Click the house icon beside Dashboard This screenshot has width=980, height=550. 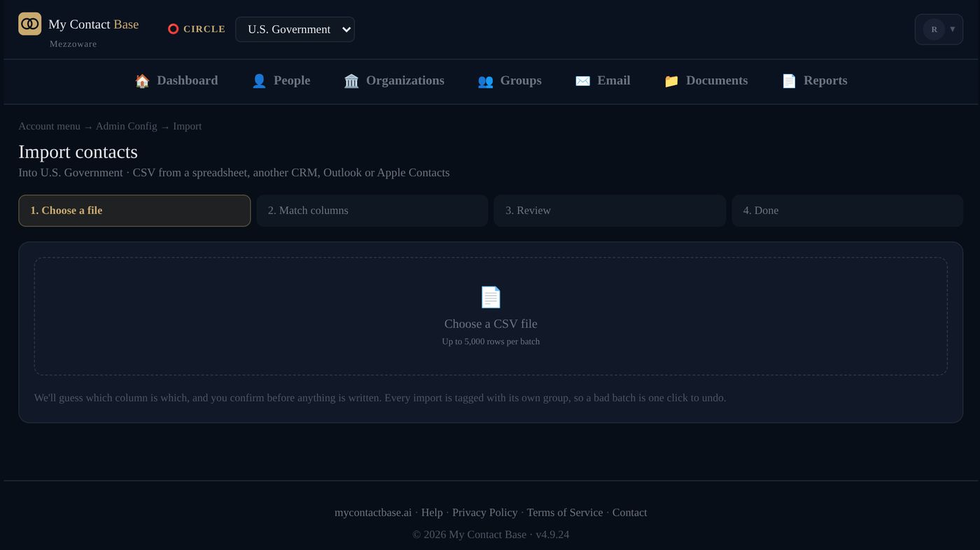pos(142,81)
